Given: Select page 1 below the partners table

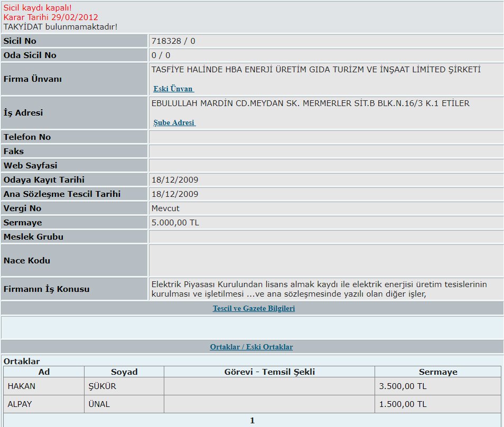Looking at the screenshot, I should 252,420.
